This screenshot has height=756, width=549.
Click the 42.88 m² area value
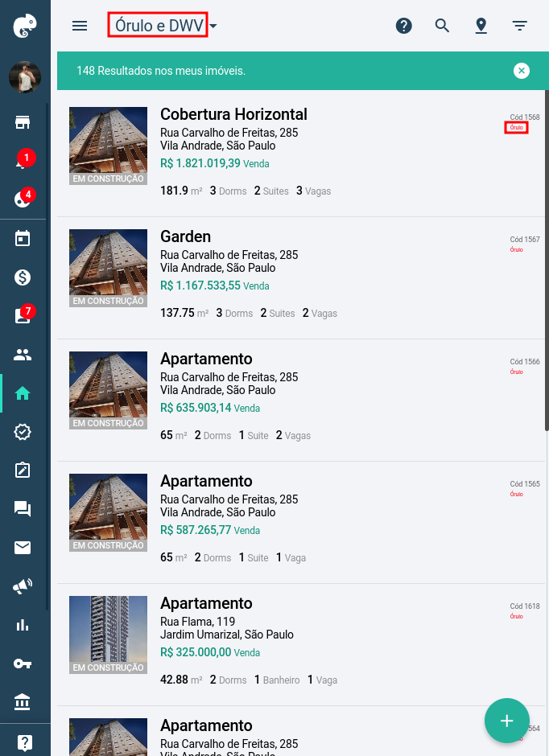coord(181,680)
